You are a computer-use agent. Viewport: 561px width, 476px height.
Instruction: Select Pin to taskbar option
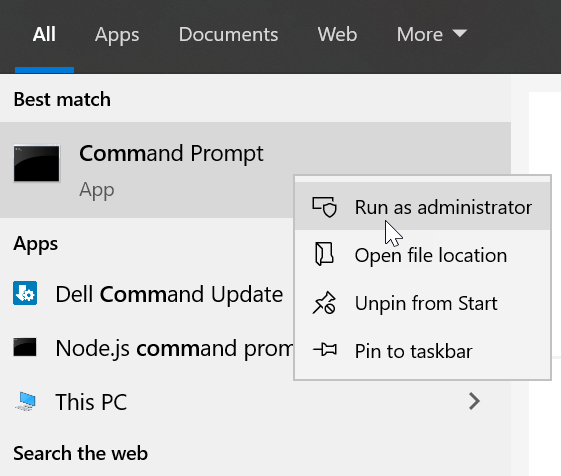(422, 351)
